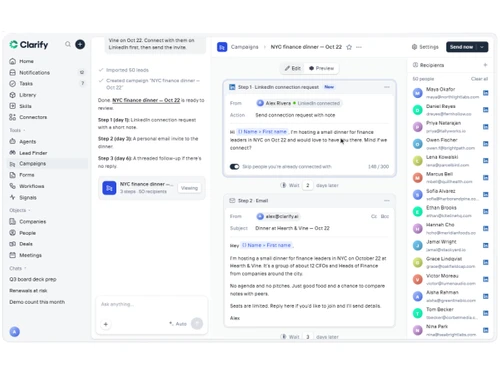
Task: Click Cc in Step 2 email
Action: point(374,216)
